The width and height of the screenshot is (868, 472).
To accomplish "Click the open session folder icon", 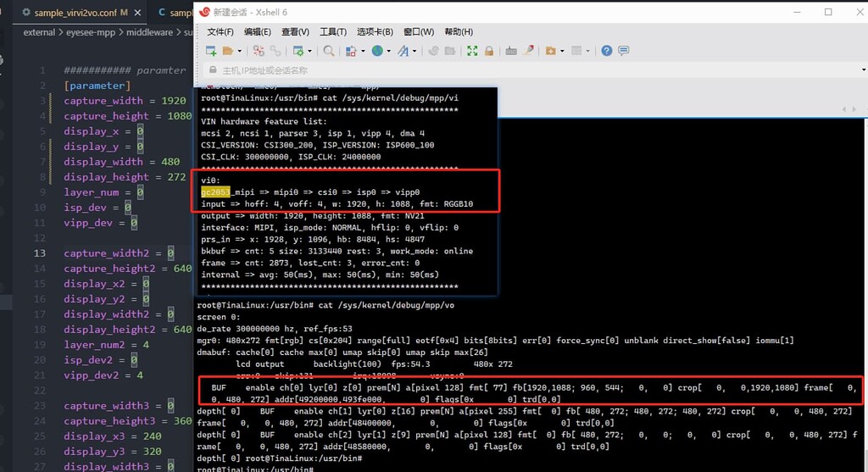I will coord(227,51).
